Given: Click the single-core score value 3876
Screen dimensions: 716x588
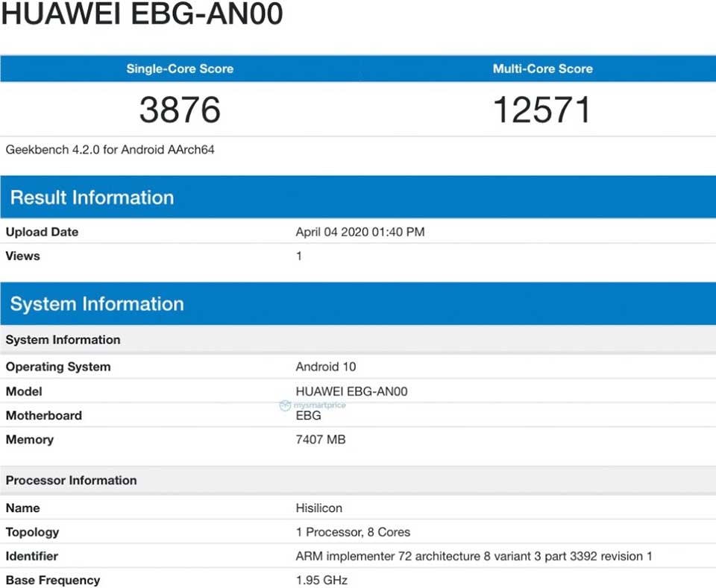Looking at the screenshot, I should [180, 110].
